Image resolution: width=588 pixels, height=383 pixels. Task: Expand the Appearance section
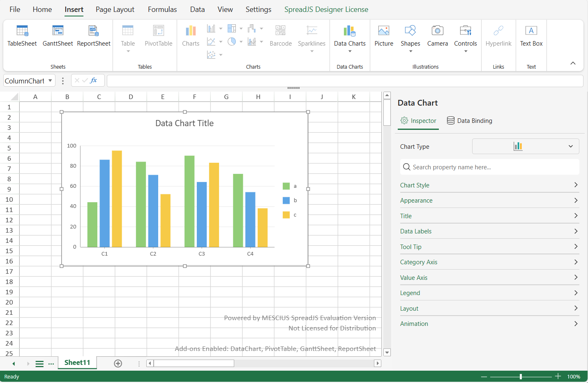coord(489,200)
